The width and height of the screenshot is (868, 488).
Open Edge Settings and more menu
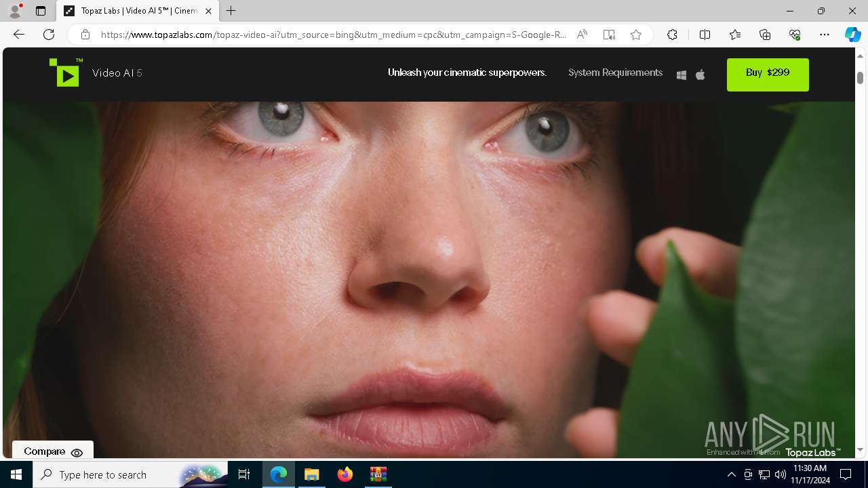click(825, 35)
